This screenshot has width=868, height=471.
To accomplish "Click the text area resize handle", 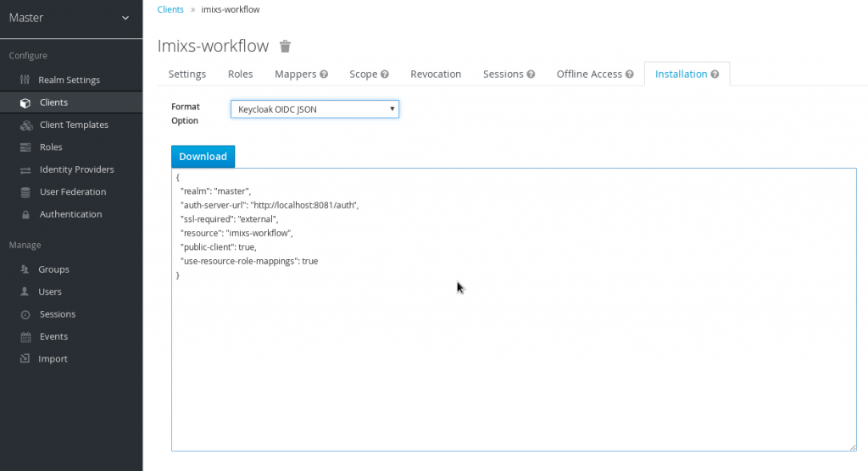I will pyautogui.click(x=852, y=447).
